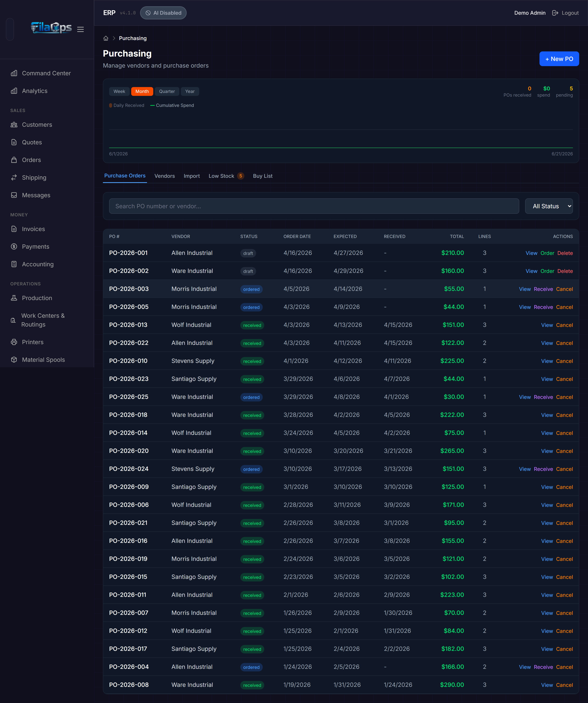588x703 pixels.
Task: View PO-2026-013 from Wolf Industrial
Action: [547, 325]
